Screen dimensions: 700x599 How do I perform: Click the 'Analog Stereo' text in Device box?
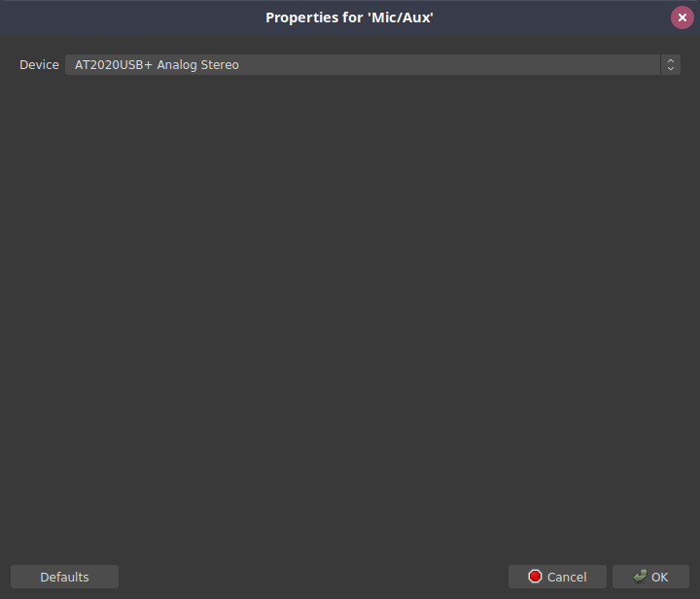[197, 65]
